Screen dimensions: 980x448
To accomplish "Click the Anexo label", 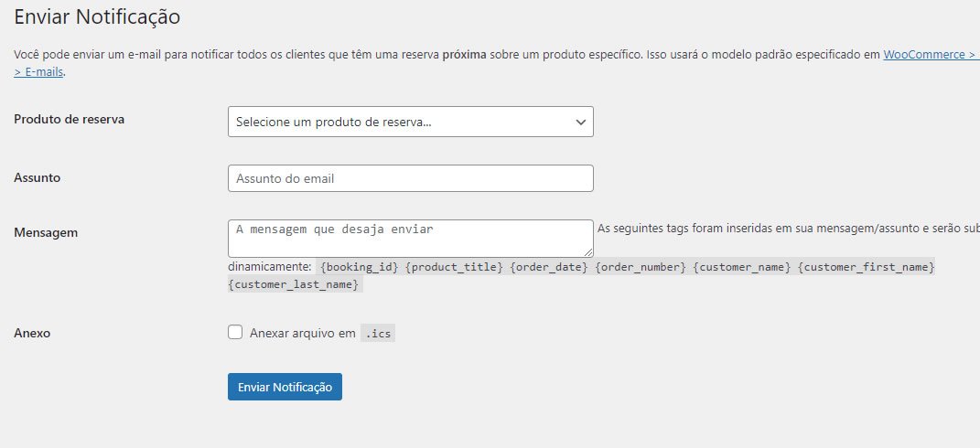I will tap(32, 333).
